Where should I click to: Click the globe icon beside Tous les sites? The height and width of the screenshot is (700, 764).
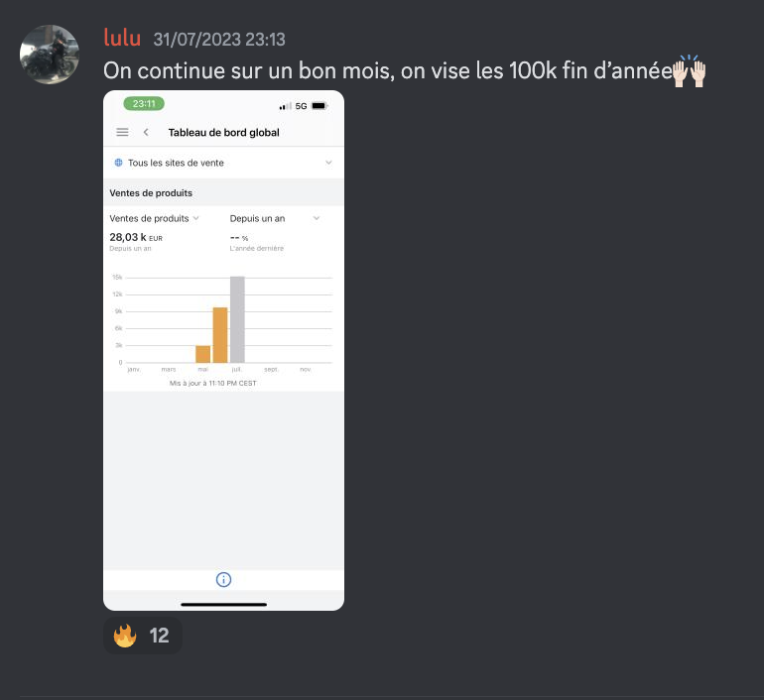click(118, 163)
